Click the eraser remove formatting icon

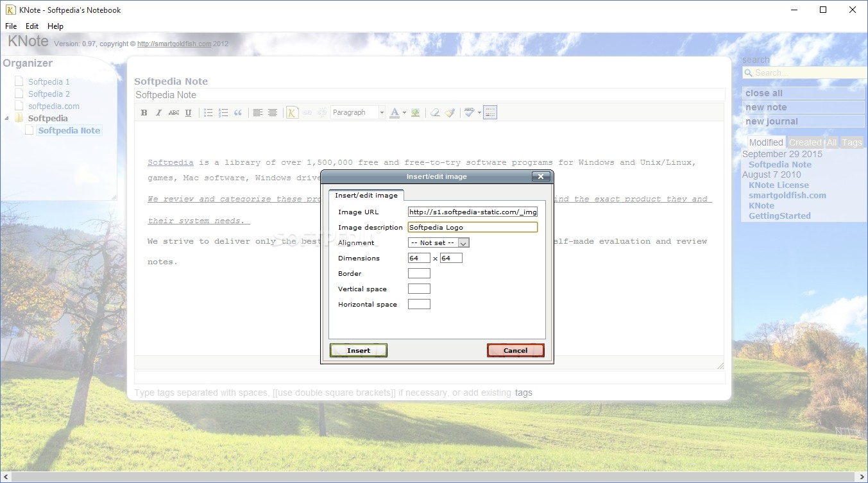tap(435, 113)
